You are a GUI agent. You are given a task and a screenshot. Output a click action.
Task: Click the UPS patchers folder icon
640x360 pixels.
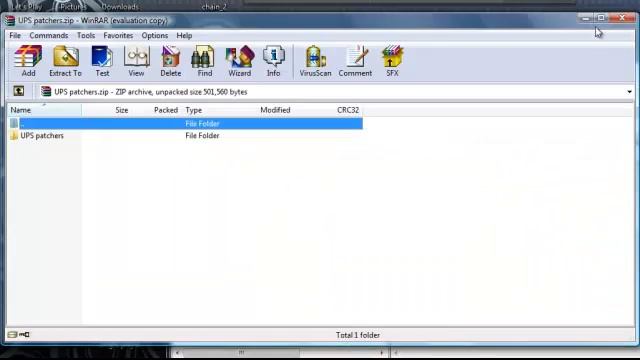click(x=14, y=136)
